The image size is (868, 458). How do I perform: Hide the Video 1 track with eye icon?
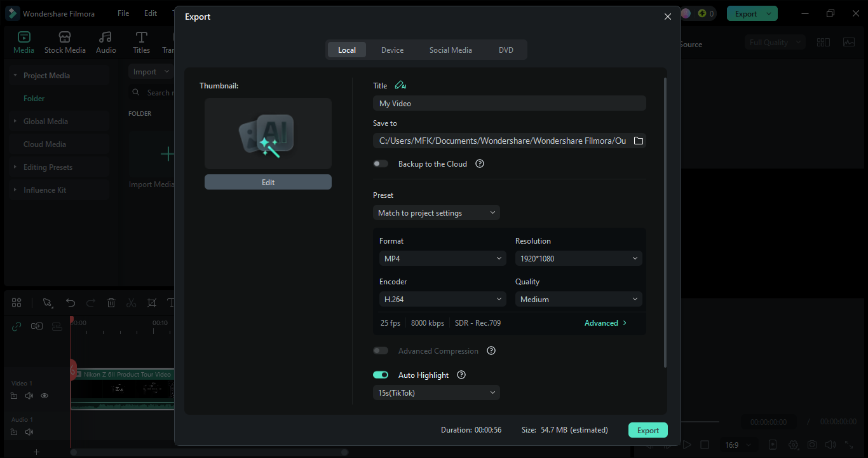44,396
